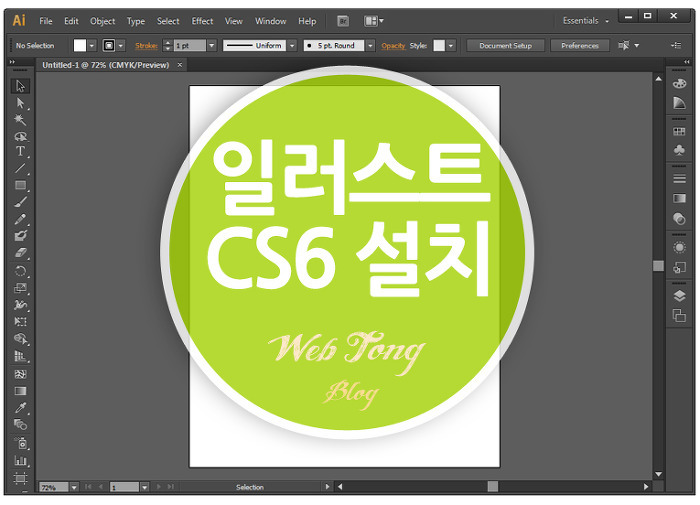Select the Perspective Grid tool
The height and width of the screenshot is (505, 700).
(20, 356)
